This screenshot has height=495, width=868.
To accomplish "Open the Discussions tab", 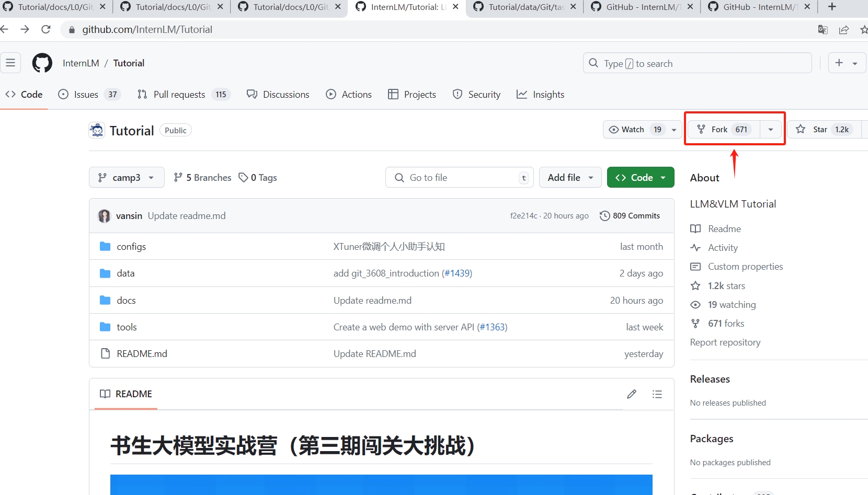I will pos(278,95).
